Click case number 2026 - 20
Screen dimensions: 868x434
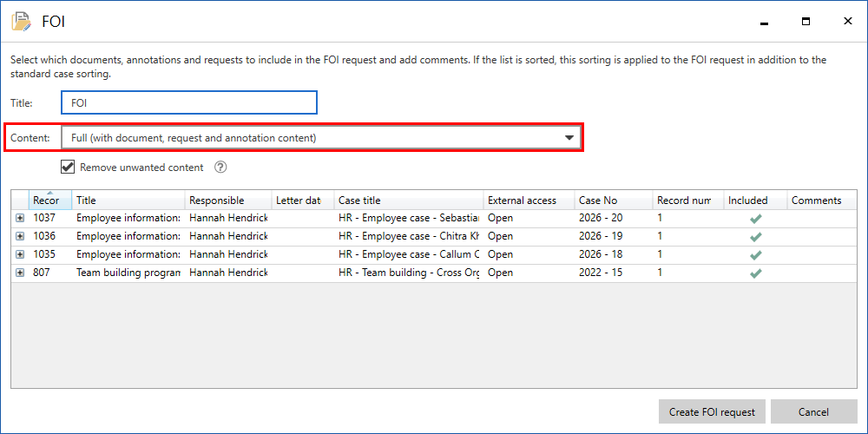pos(601,218)
